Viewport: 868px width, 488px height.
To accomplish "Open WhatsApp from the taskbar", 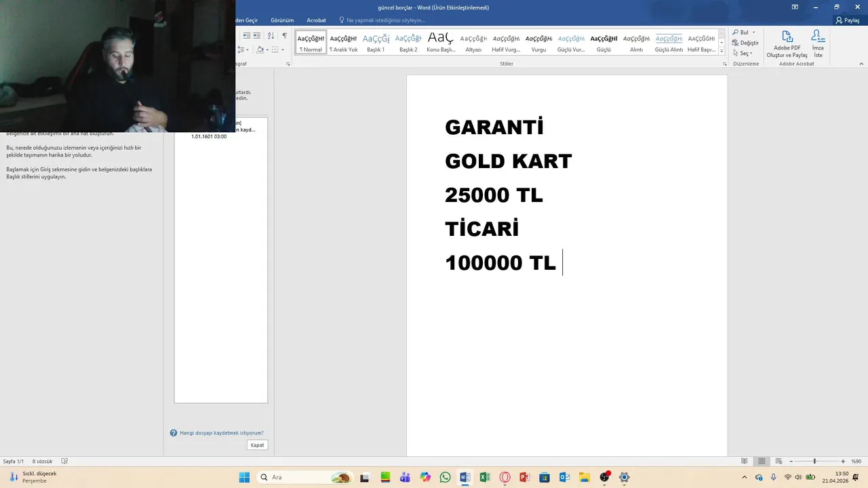I will 445,477.
